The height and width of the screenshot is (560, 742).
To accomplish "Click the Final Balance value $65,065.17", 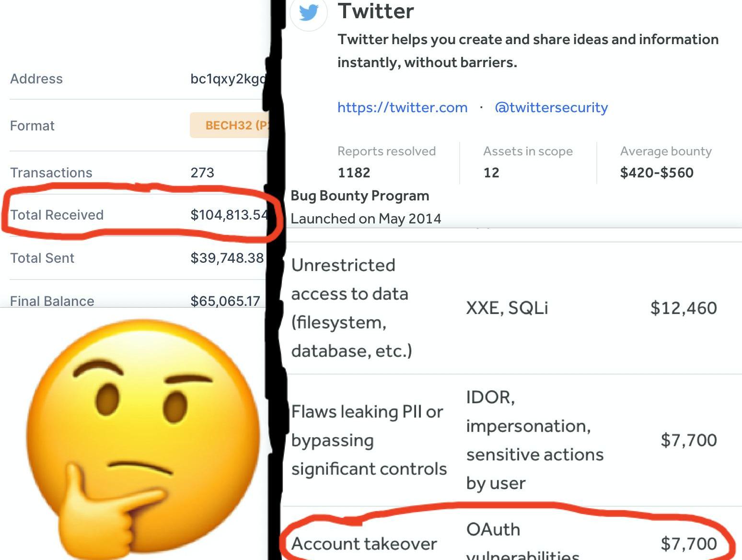I will (x=225, y=301).
